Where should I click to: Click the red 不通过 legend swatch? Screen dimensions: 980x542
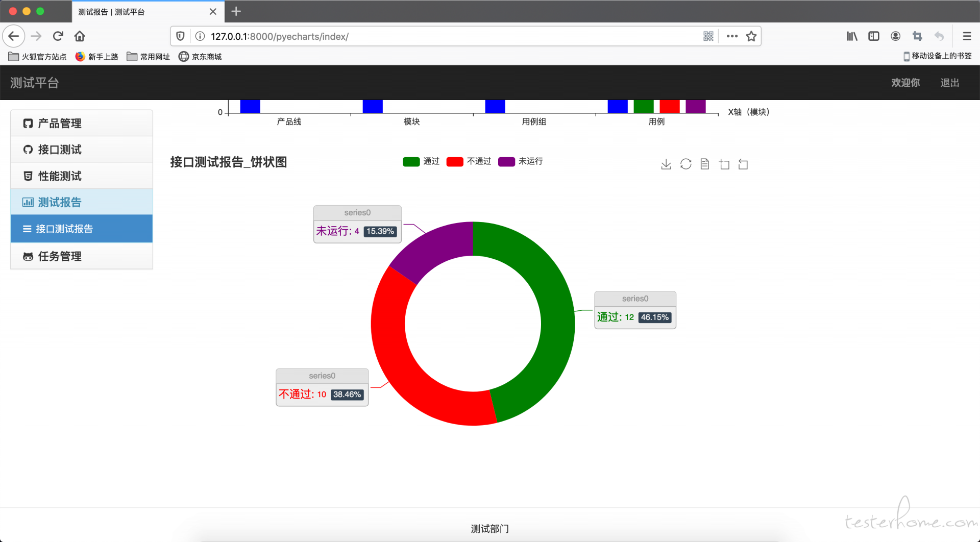pos(455,162)
